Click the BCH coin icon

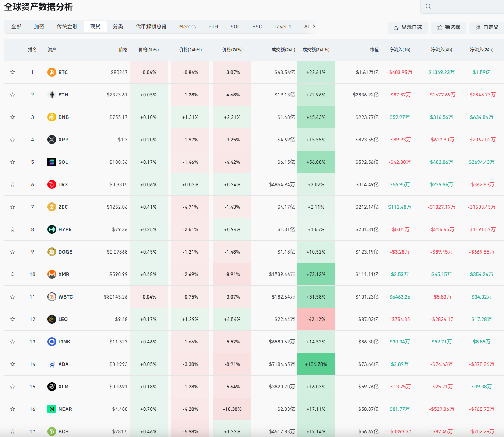tap(52, 431)
